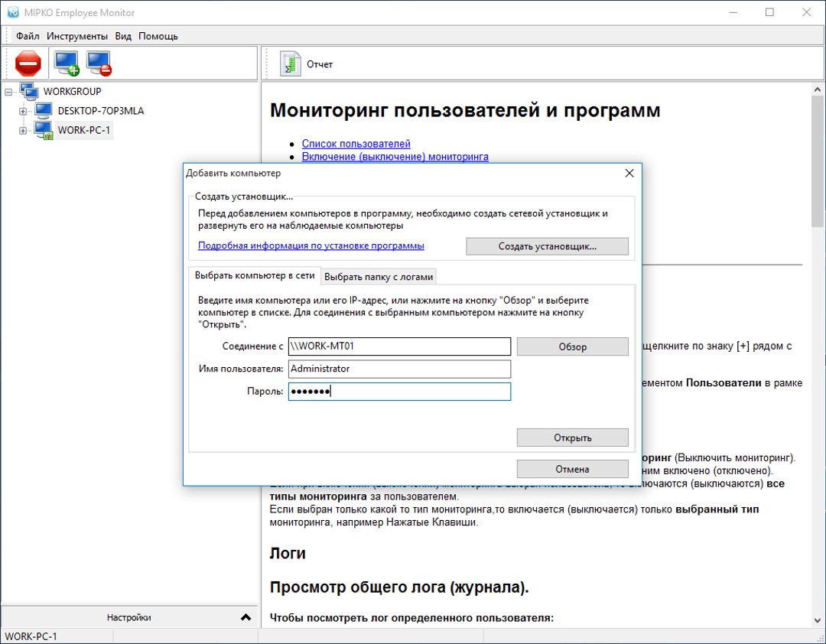Click the remove computer toolbar icon
826x644 pixels.
[x=99, y=63]
